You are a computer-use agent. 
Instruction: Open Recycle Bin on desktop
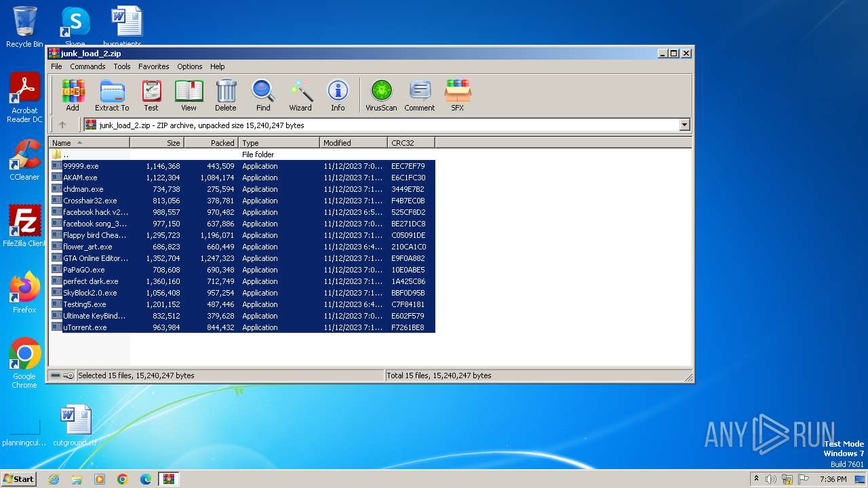[x=24, y=27]
